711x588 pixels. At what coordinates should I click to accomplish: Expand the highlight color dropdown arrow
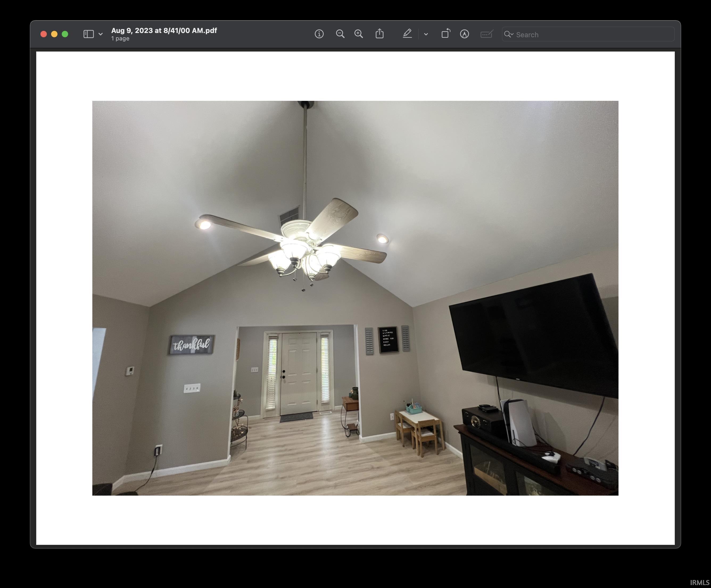[x=426, y=34]
